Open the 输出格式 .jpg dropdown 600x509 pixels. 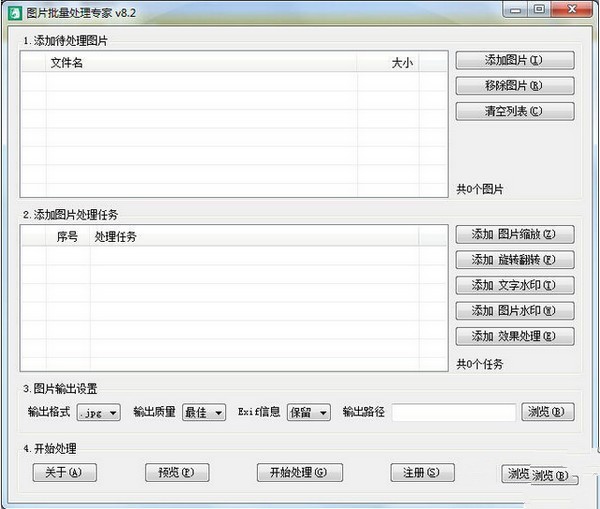point(99,413)
